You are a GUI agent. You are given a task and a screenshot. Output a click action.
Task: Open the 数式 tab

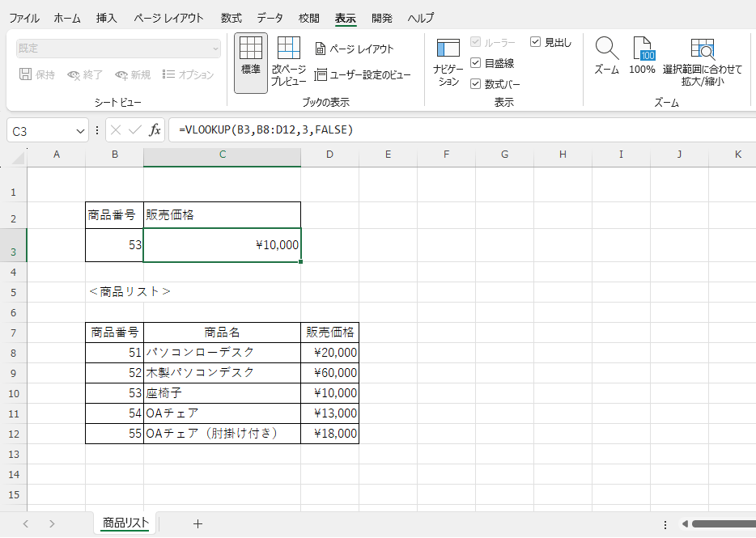point(231,19)
